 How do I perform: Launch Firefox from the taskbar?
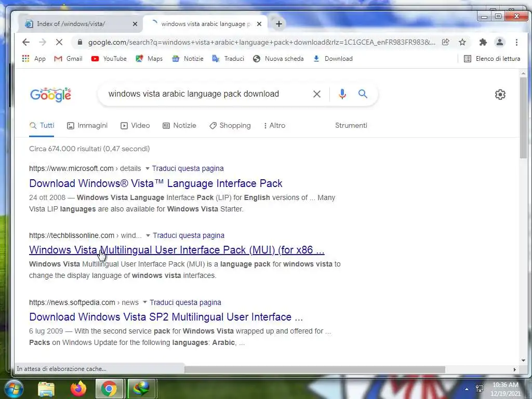78,389
